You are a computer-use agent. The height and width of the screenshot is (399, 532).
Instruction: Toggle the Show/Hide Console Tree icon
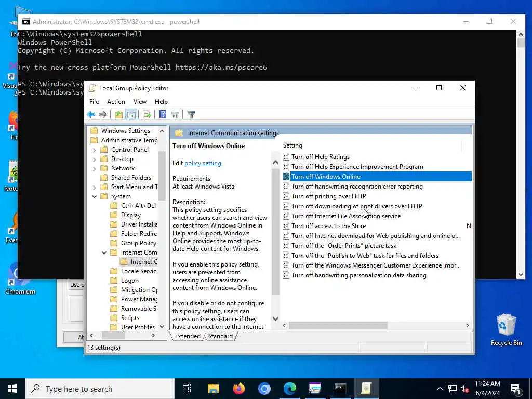[x=131, y=115]
